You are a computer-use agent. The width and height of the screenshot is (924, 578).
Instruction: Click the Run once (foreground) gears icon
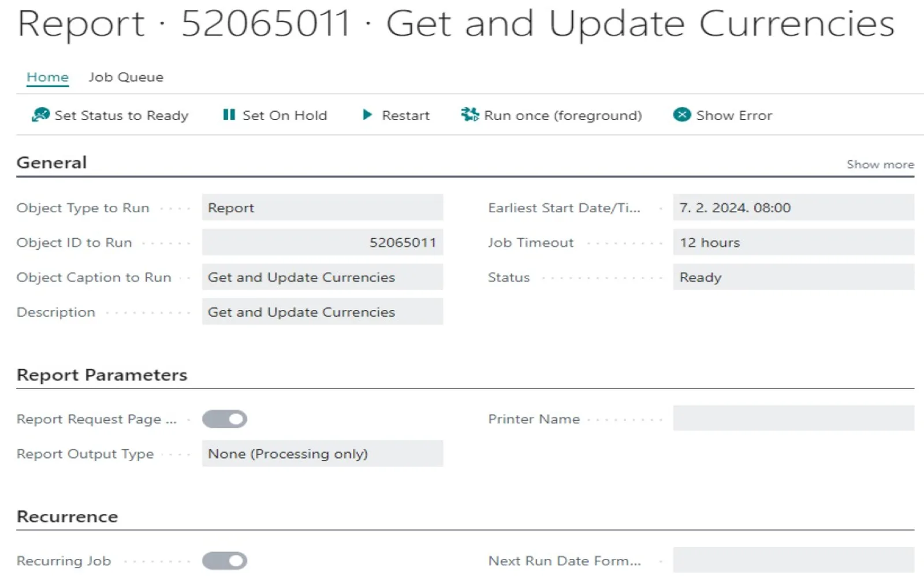(470, 114)
